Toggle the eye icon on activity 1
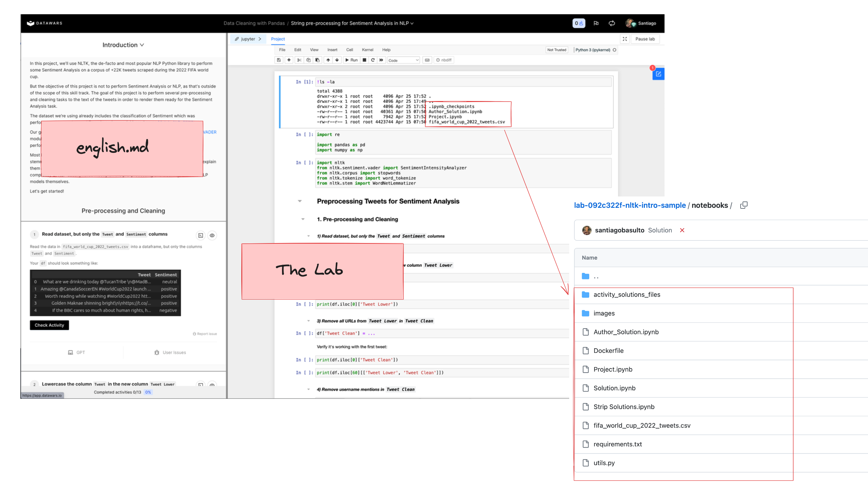This screenshot has width=868, height=492. (212, 236)
